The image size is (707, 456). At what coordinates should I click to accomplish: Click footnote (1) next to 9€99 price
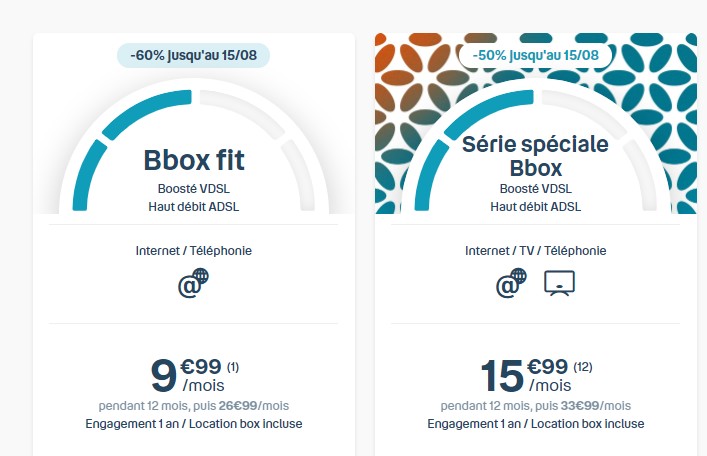tap(233, 366)
